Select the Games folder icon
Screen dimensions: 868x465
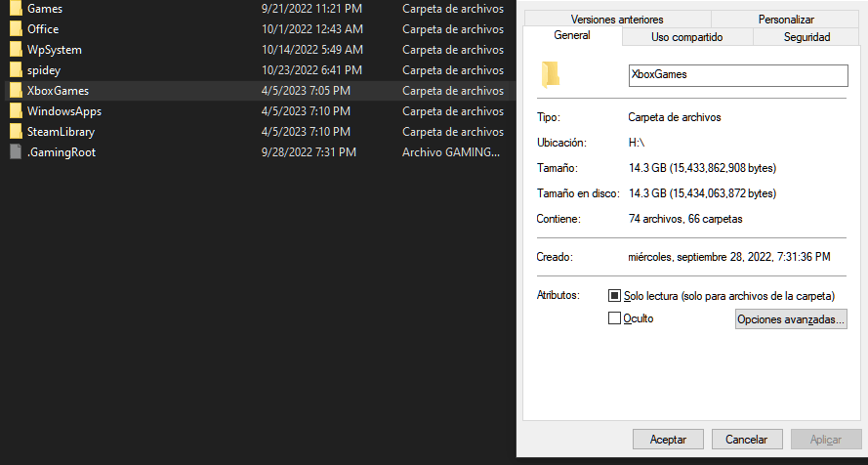(16, 8)
